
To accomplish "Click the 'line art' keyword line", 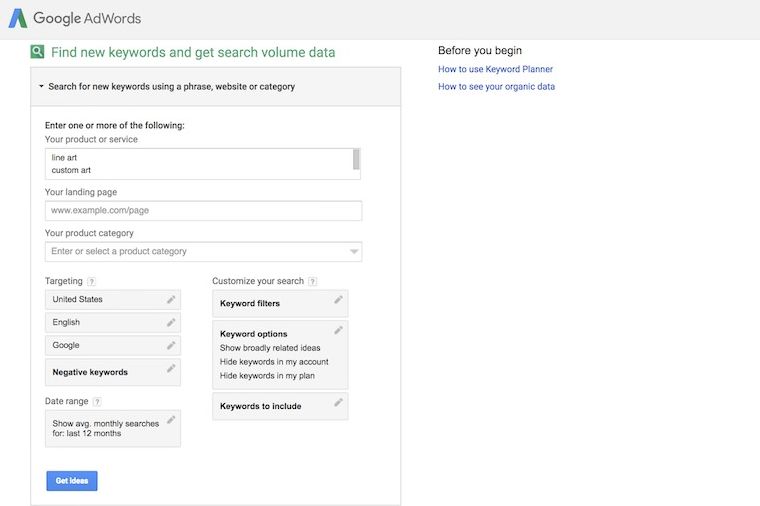I will pos(64,158).
